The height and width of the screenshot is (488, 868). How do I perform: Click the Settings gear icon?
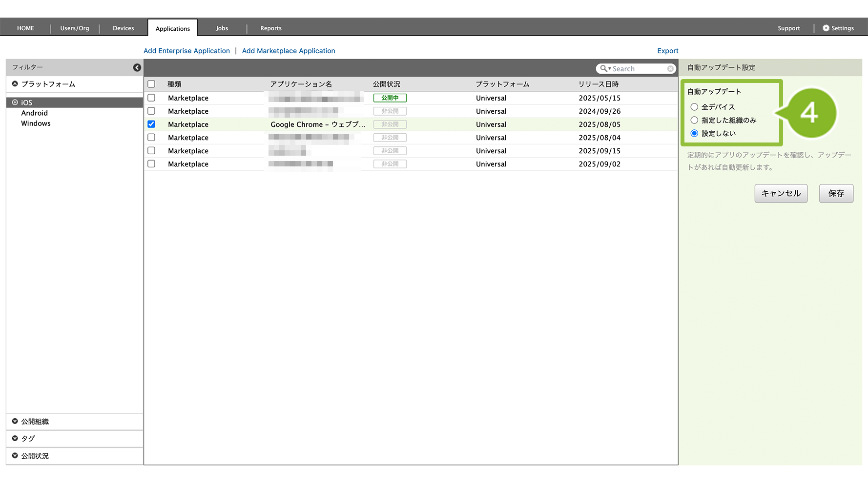(x=826, y=28)
